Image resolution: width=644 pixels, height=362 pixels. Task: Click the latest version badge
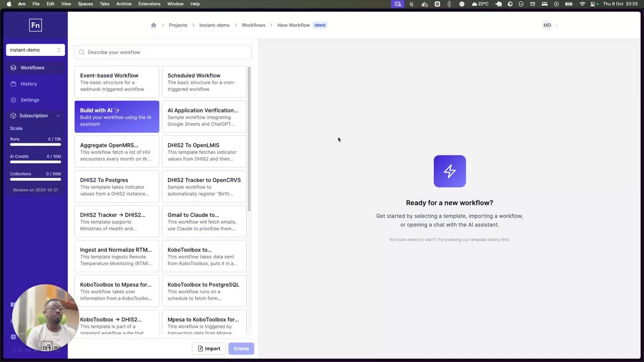[x=320, y=25]
